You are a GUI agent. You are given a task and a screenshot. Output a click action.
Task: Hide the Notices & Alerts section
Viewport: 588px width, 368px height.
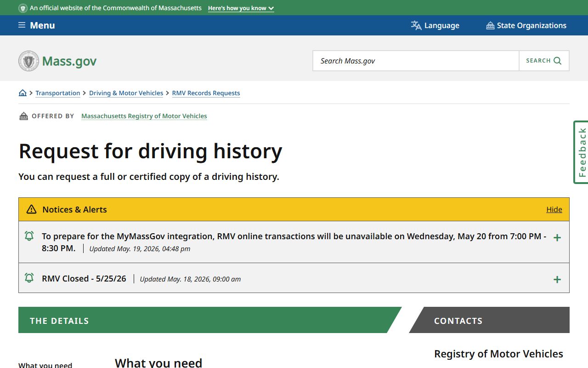pyautogui.click(x=554, y=209)
